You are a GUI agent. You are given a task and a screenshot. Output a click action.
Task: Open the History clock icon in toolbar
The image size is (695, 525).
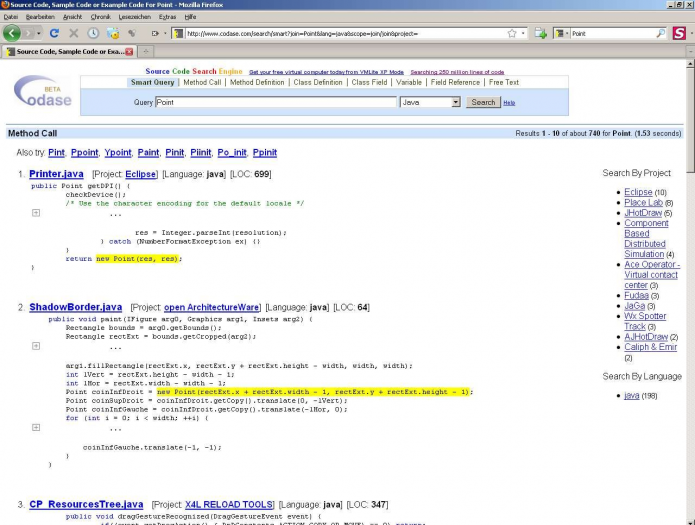(93, 33)
